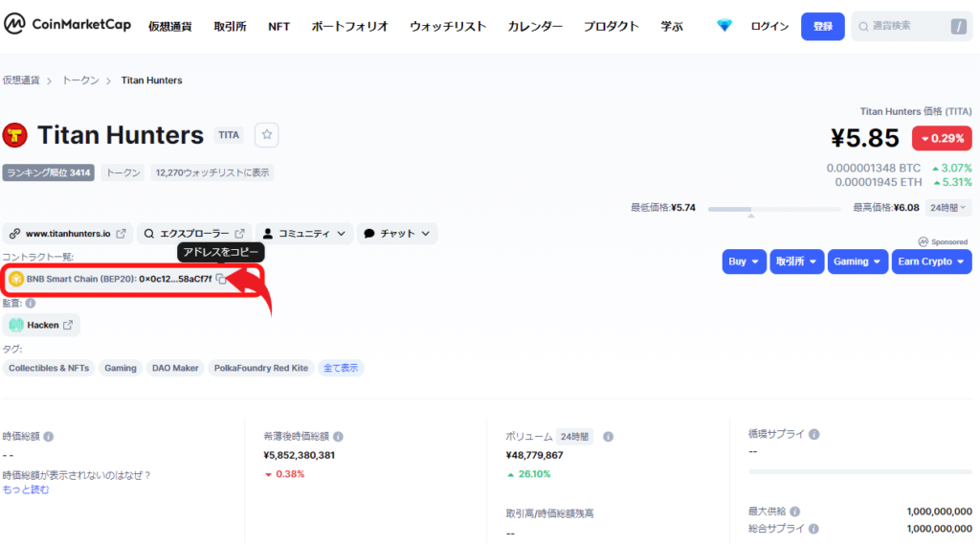This screenshot has width=980, height=546.
Task: Select the PolkaFoundry Red Kite tag
Action: (261, 368)
